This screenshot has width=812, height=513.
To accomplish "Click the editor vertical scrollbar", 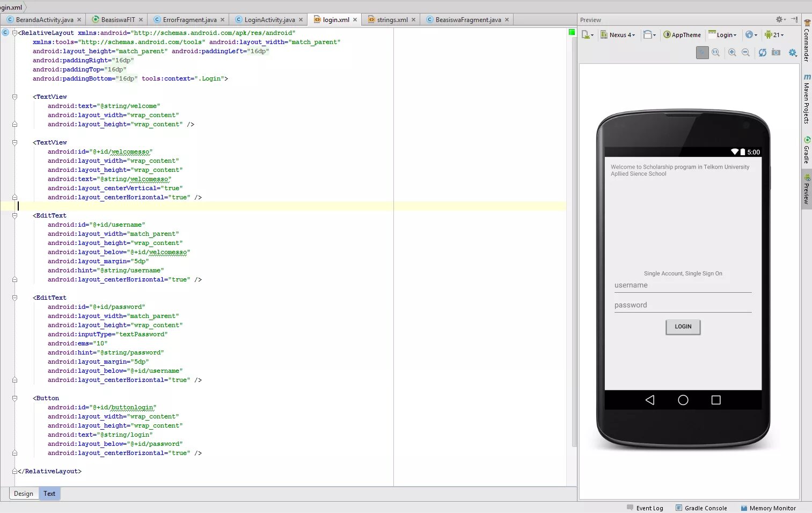I will (574, 242).
